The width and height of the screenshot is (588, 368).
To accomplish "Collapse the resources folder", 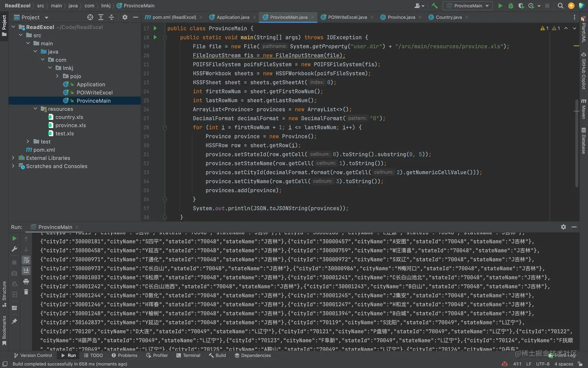I will (35, 109).
